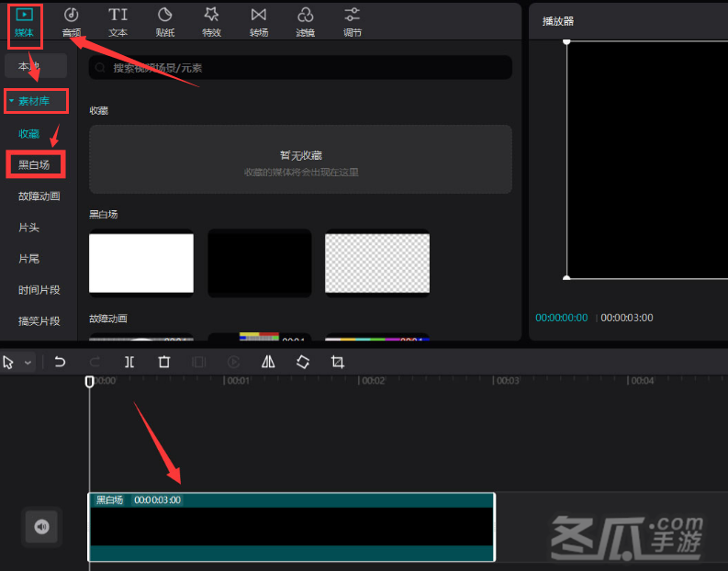Click the 暂无收藏 placeholder text
Image resolution: width=728 pixels, height=571 pixels.
(x=301, y=155)
